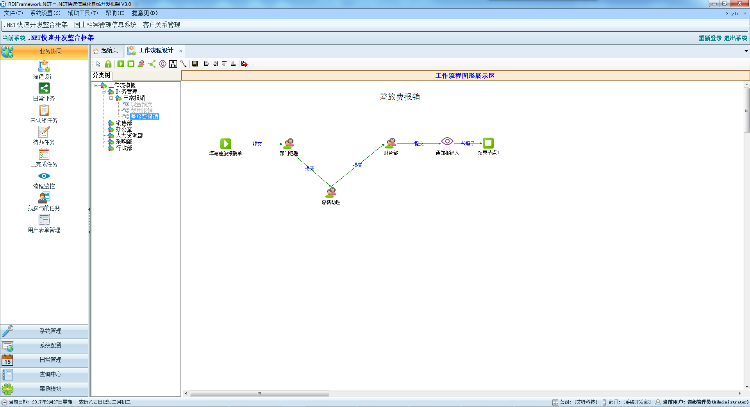Click the first alignment icon after save
Image resolution: width=750 pixels, height=407 pixels.
(x=206, y=64)
